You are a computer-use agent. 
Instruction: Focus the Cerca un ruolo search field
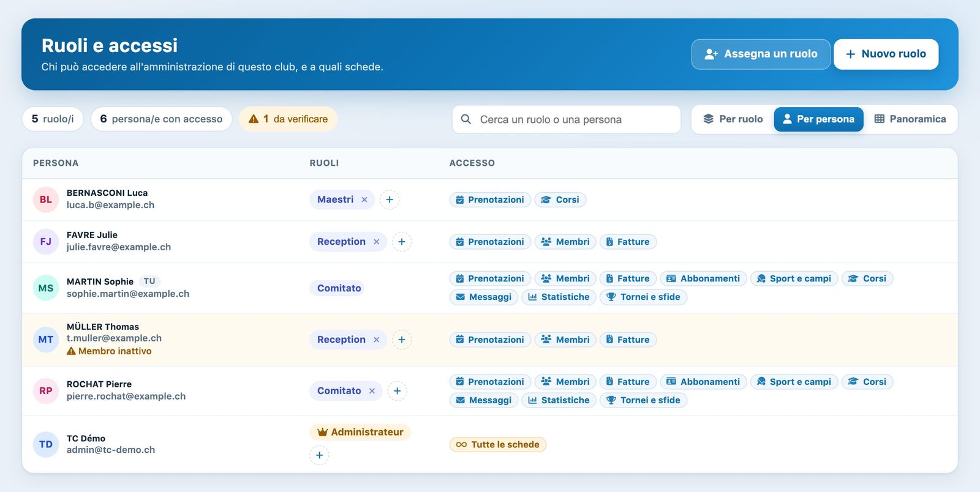coord(567,119)
